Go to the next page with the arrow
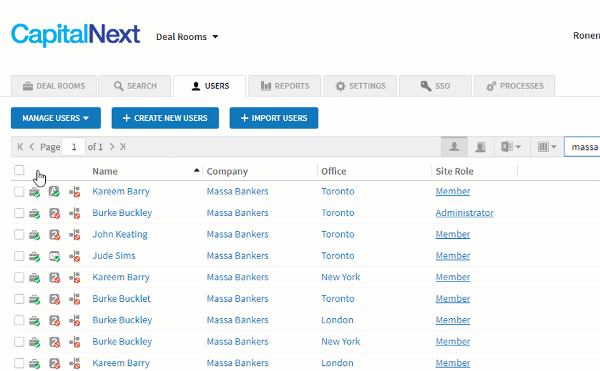Viewport: 600px width, 371px height. click(112, 146)
